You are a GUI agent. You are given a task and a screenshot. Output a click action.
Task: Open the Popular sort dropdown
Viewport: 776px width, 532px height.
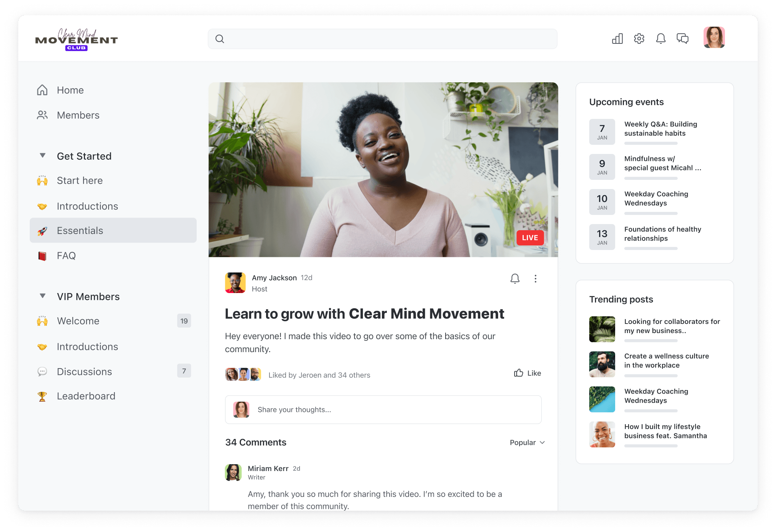point(527,442)
